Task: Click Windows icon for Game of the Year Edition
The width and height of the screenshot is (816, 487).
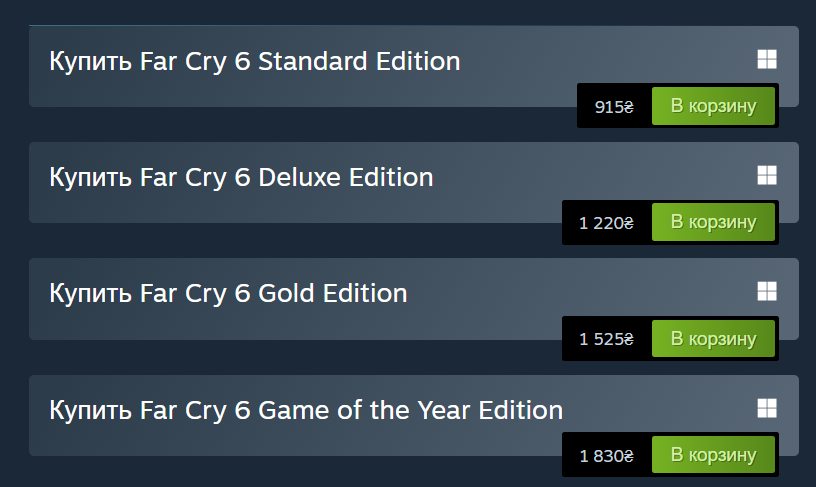Action: pos(766,407)
